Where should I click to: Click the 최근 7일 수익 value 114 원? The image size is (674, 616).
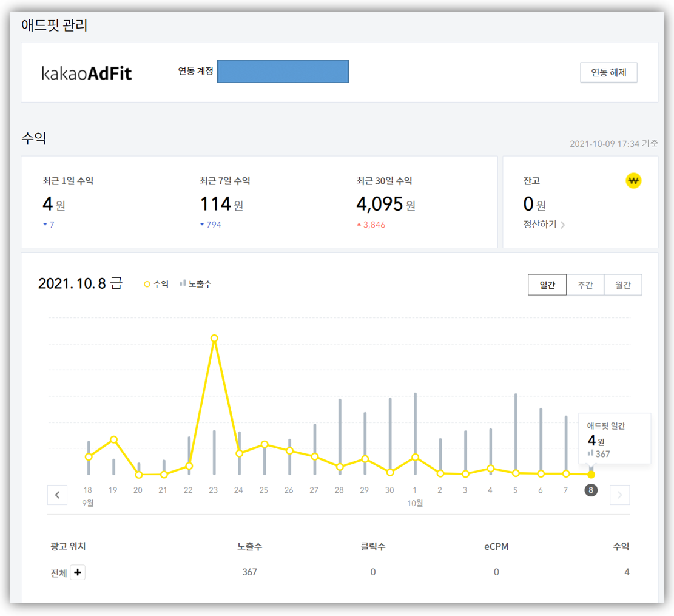click(x=222, y=204)
